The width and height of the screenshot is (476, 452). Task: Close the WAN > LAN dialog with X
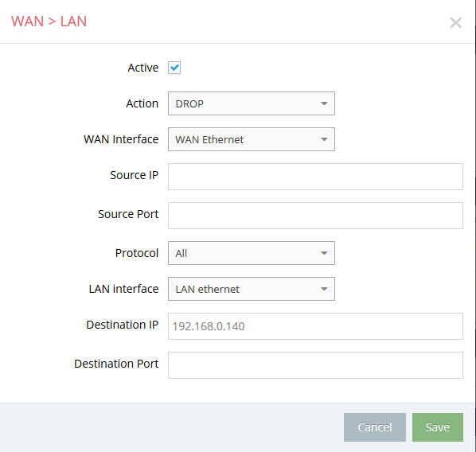455,23
